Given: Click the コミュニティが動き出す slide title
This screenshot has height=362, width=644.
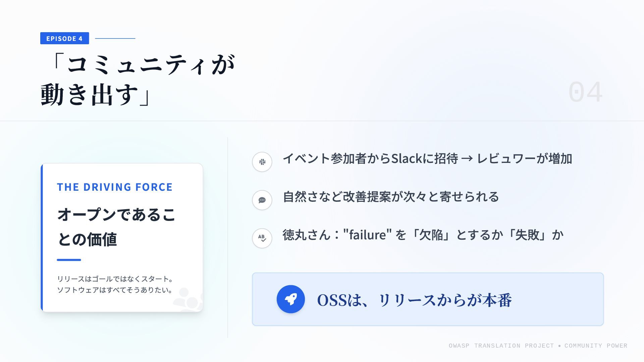Looking at the screenshot, I should click(138, 80).
